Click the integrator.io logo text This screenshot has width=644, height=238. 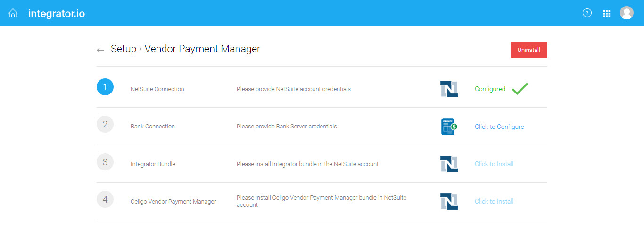(57, 13)
